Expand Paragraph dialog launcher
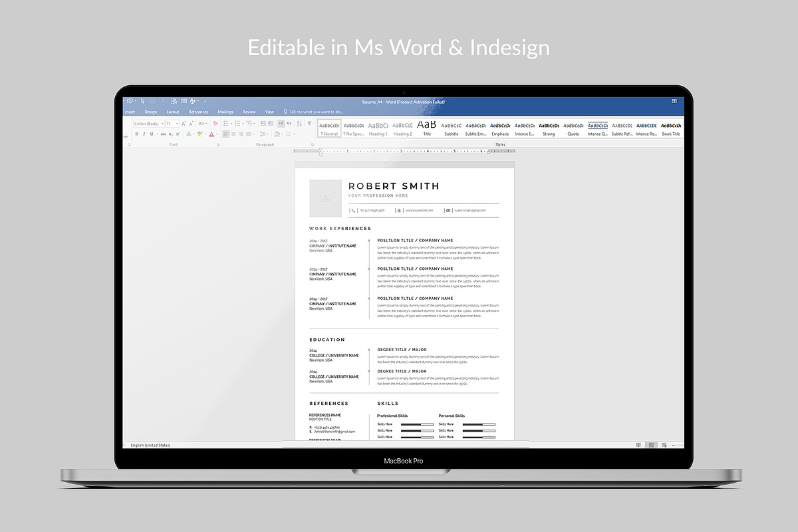The height and width of the screenshot is (532, 798). point(312,144)
